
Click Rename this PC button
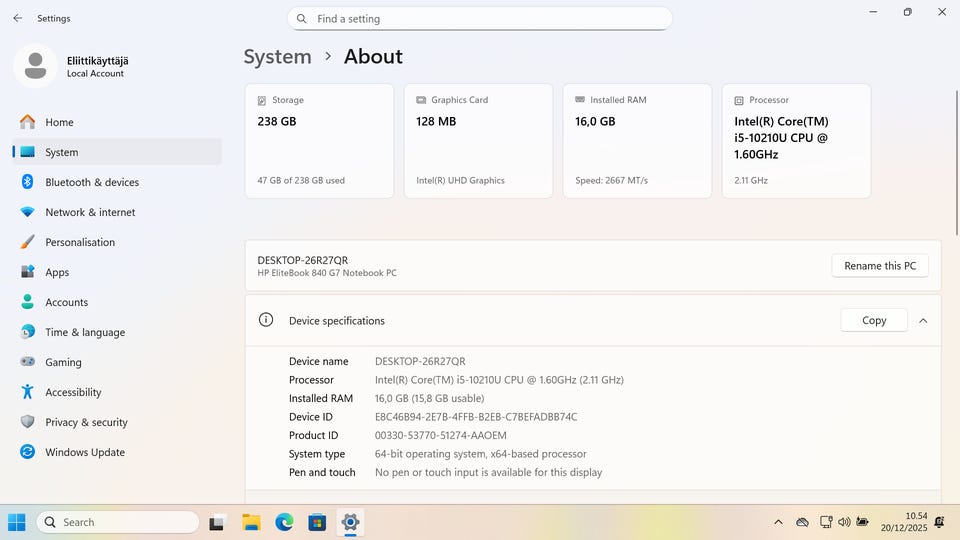point(880,266)
